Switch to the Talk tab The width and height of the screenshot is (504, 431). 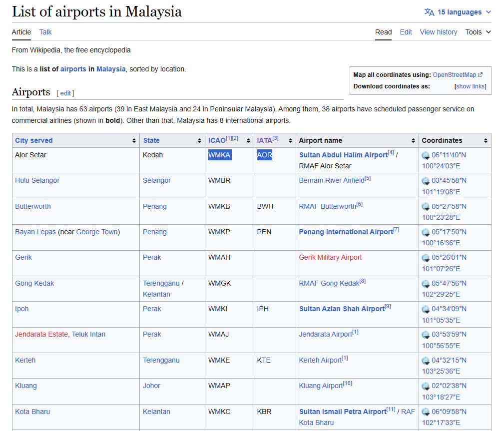coord(45,32)
